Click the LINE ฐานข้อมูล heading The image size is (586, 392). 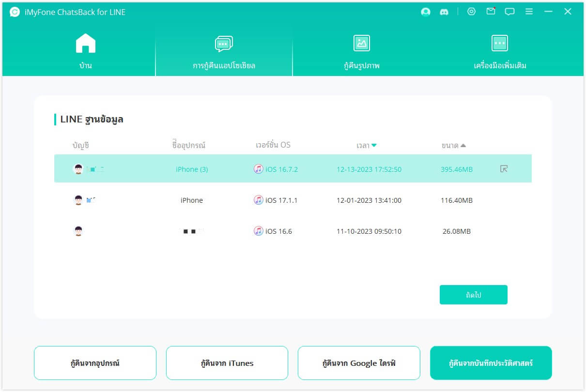click(92, 119)
